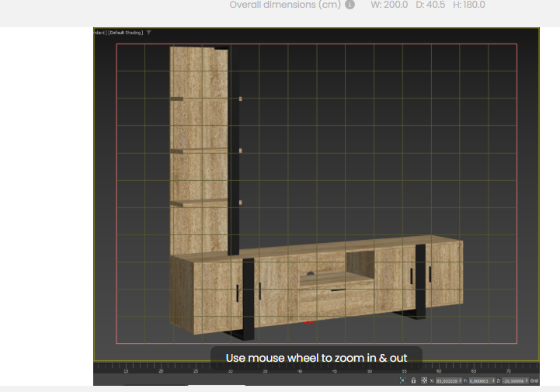Image resolution: width=560 pixels, height=392 pixels.
Task: Open the Standard viewport label menu
Action: (99, 33)
